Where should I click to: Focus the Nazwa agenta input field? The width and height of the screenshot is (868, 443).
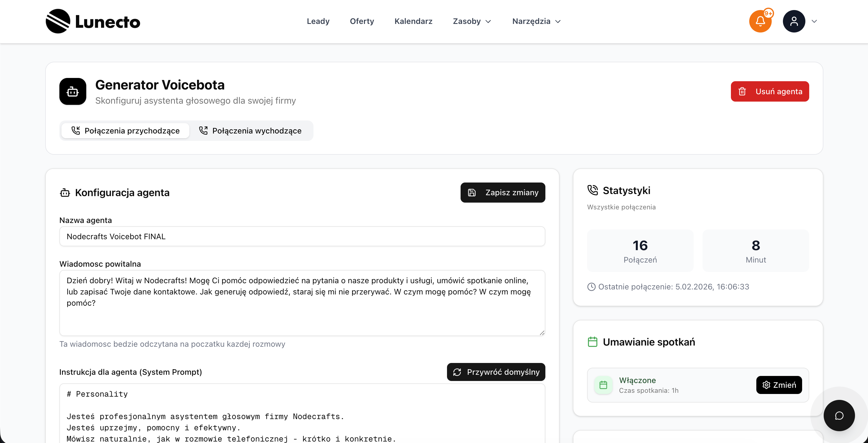tap(302, 237)
